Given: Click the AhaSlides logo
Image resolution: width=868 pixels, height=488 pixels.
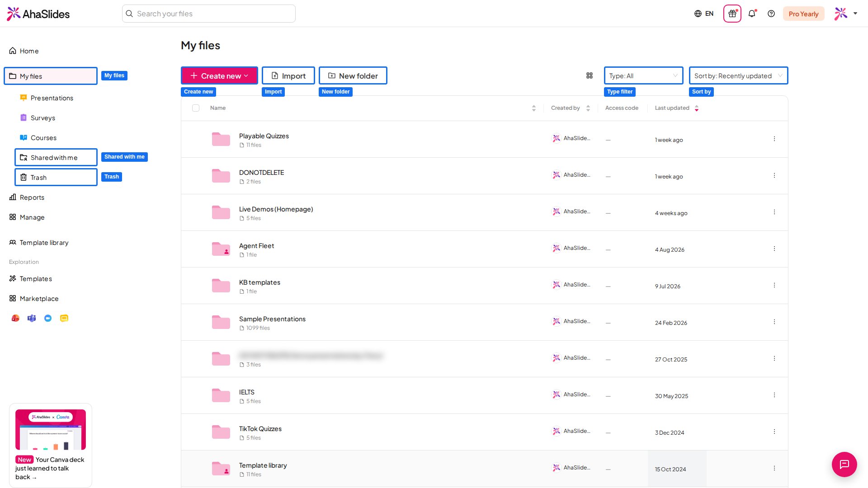Looking at the screenshot, I should click(x=38, y=14).
